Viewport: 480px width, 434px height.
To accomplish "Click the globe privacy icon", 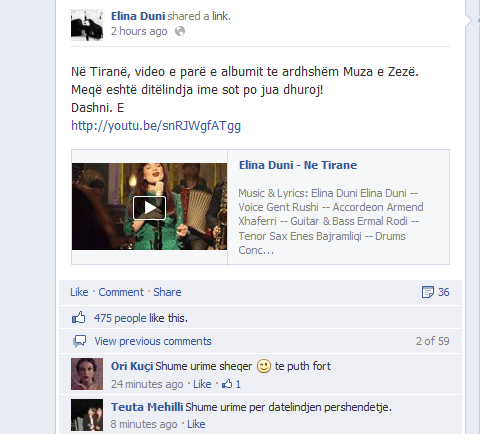I will [x=180, y=31].
